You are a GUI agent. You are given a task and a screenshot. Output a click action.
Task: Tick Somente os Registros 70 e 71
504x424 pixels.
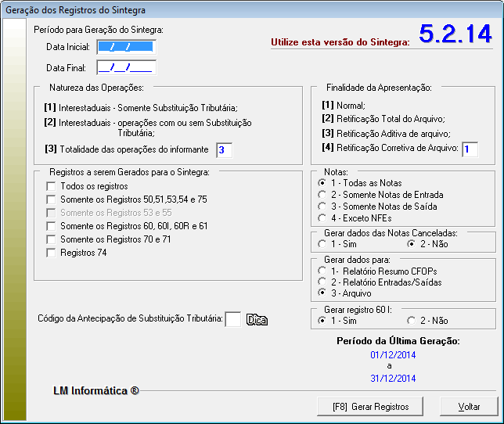[x=52, y=239]
